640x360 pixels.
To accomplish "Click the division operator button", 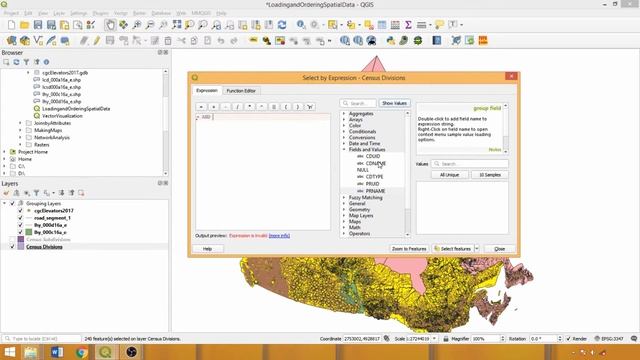I will tap(238, 107).
